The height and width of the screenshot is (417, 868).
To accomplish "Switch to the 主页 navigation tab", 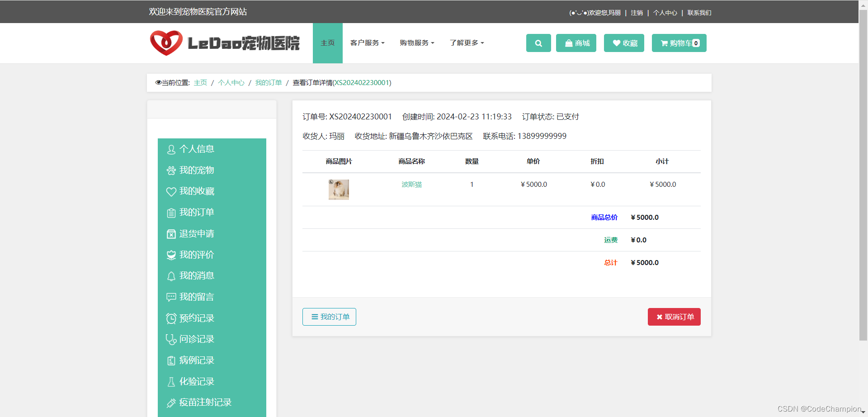I will click(327, 43).
